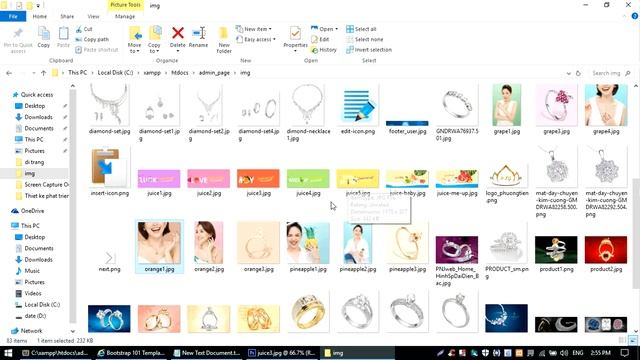The width and height of the screenshot is (640, 360).
Task: Select Downloads under Quick access
Action: (38, 117)
